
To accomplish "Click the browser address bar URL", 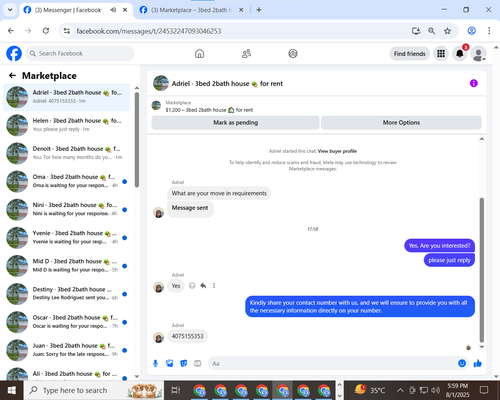I will (x=149, y=31).
